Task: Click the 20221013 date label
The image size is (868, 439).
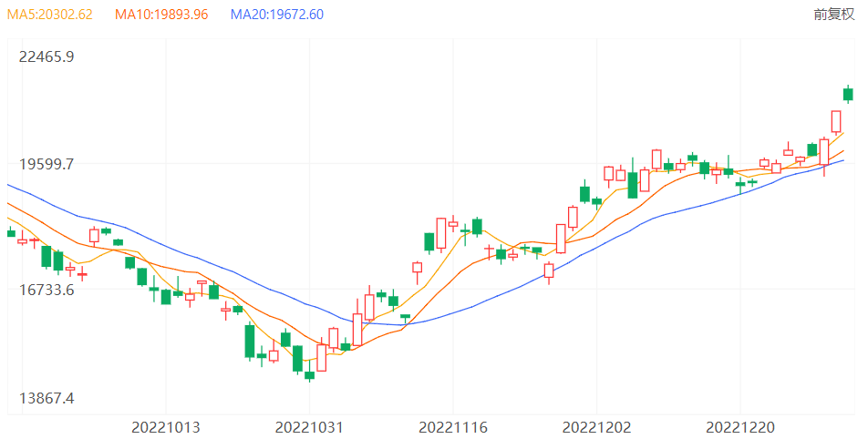Action: tap(166, 427)
